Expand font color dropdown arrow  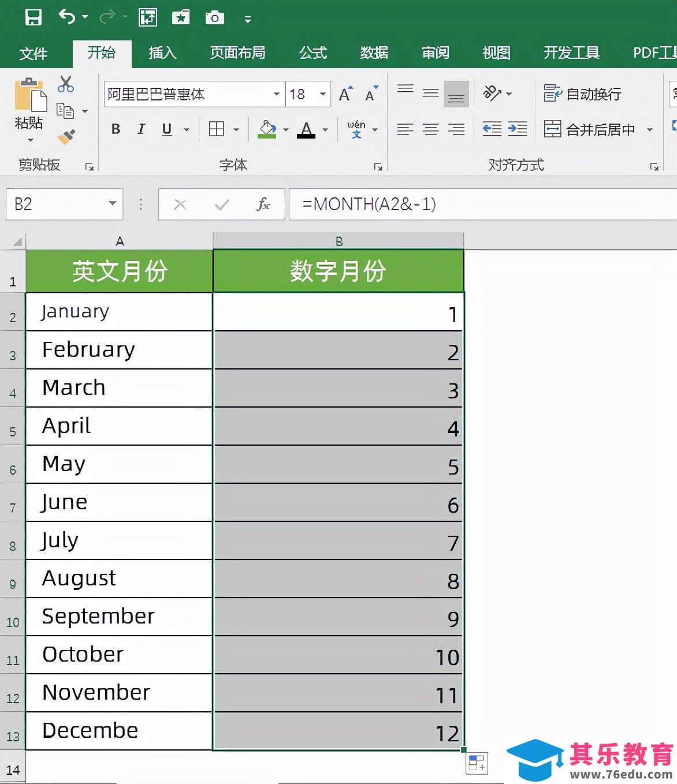click(x=325, y=130)
